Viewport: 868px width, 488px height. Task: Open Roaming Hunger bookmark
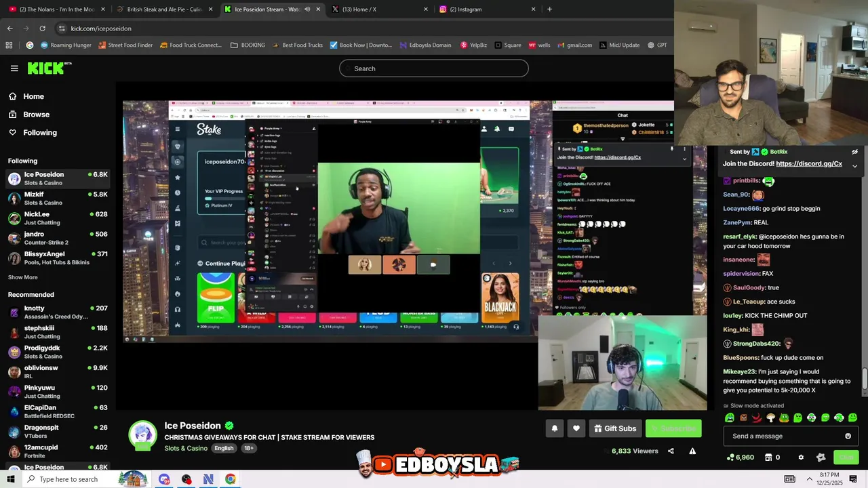point(66,45)
